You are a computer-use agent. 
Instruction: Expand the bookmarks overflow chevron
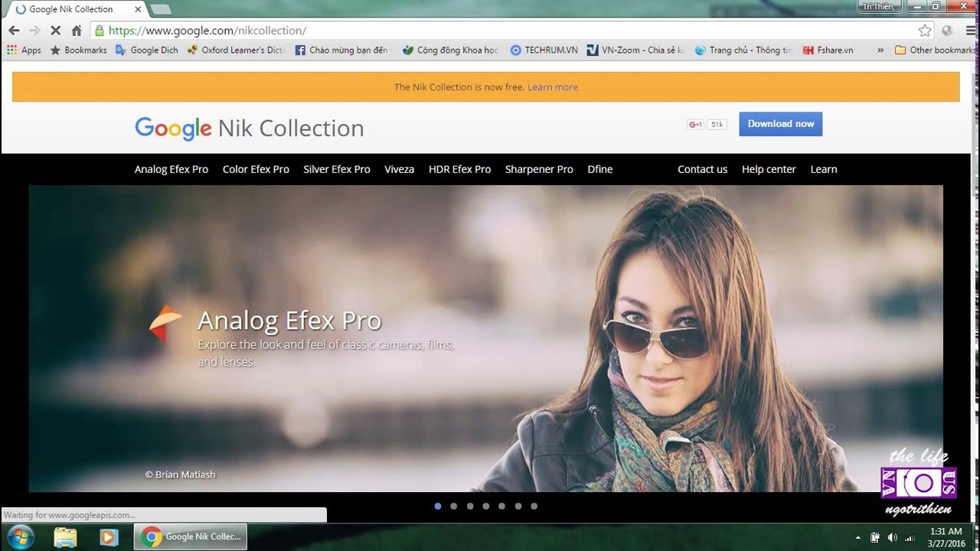point(880,50)
